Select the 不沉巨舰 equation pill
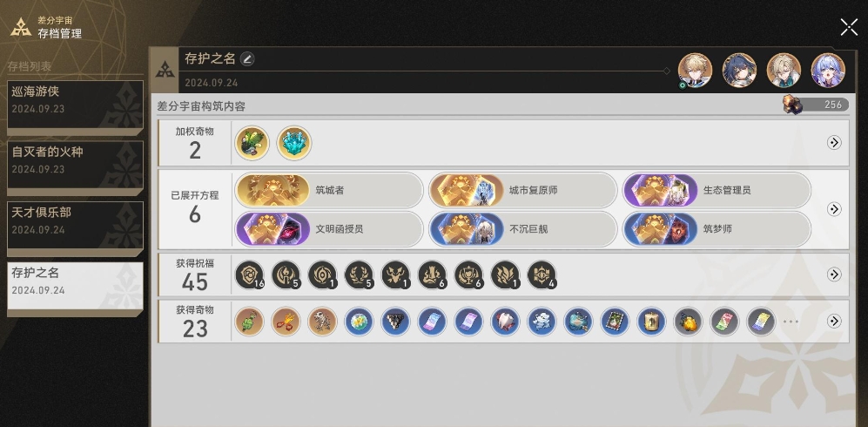Viewport: 868px width, 427px height. pyautogui.click(x=523, y=228)
